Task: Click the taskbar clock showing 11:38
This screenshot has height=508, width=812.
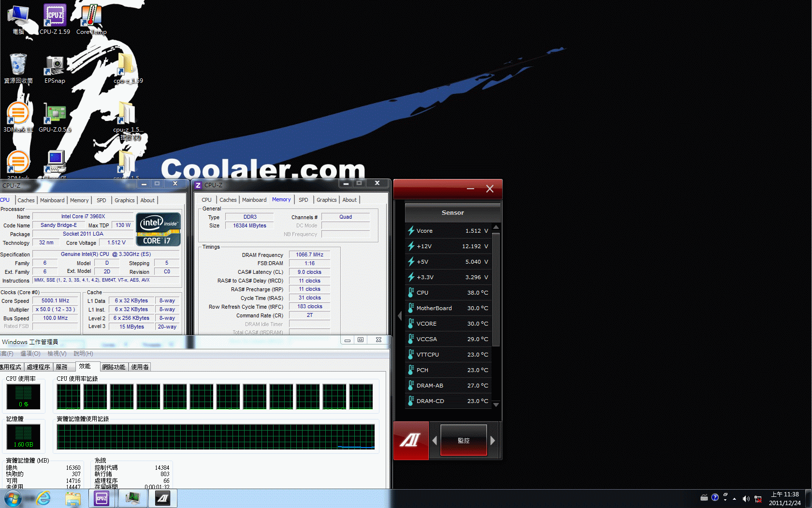Action: (x=785, y=499)
